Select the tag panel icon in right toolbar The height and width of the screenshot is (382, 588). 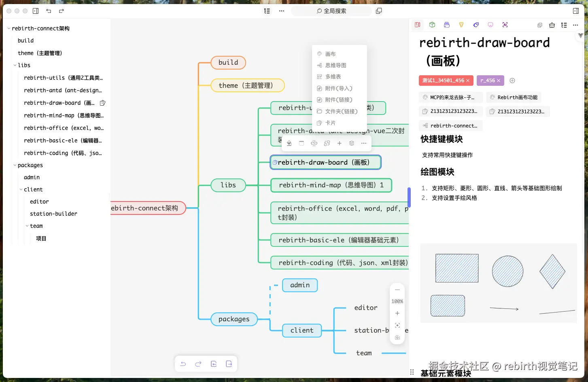(x=476, y=25)
